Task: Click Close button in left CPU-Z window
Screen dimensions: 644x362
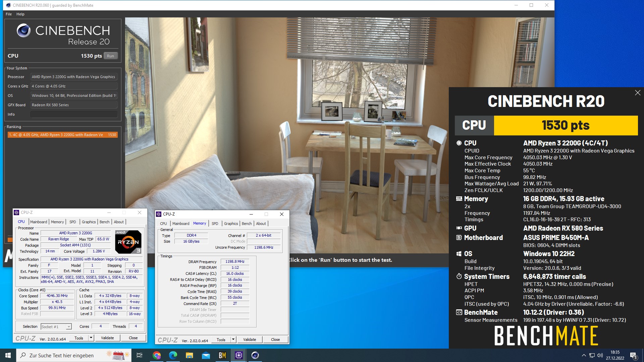Action: click(133, 338)
